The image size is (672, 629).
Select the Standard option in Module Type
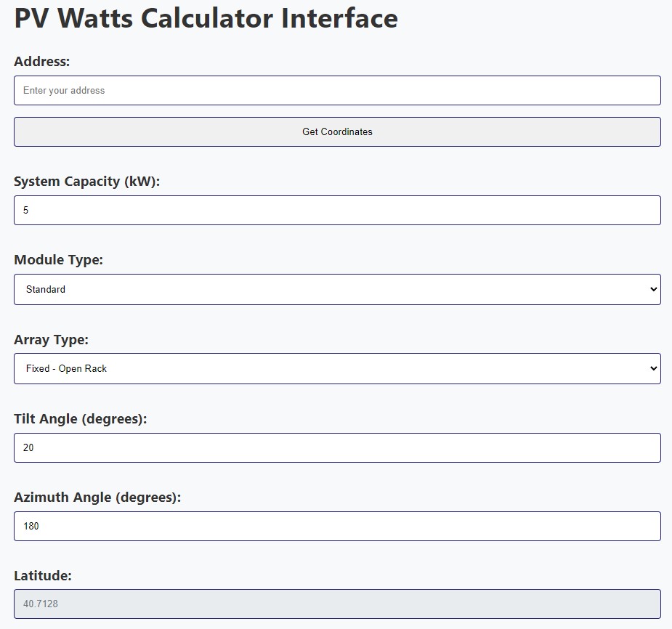(x=46, y=289)
